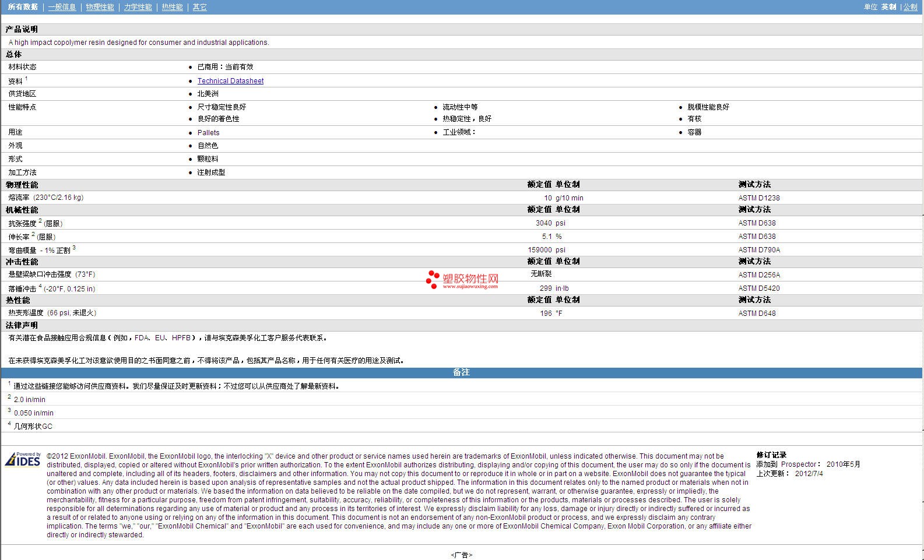Select the 北美洲 availability text
924x560 pixels.
(208, 94)
